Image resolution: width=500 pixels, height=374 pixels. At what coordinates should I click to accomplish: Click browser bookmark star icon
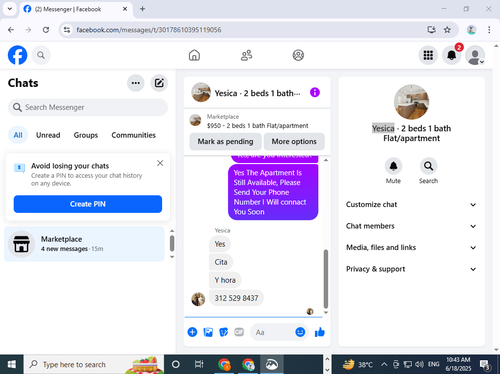[447, 30]
